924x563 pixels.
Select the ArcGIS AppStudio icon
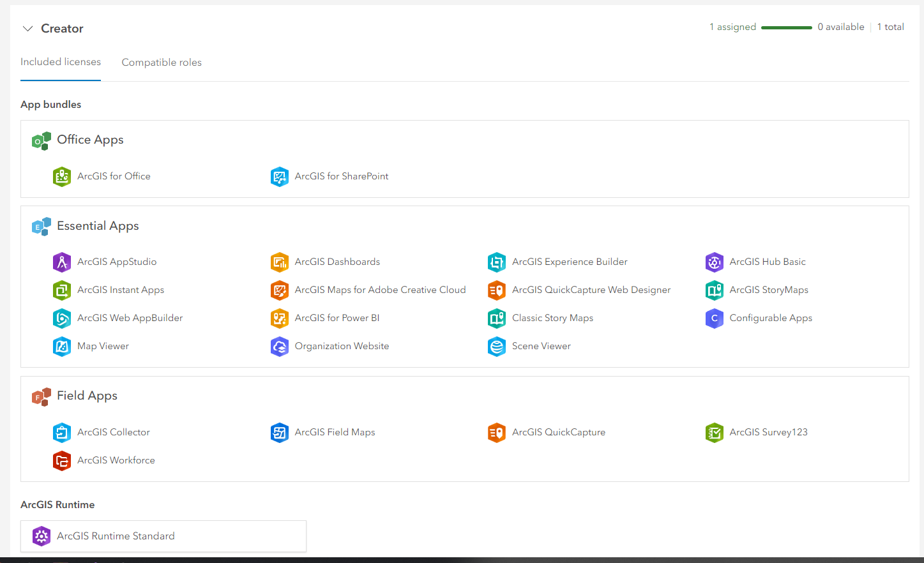[62, 262]
